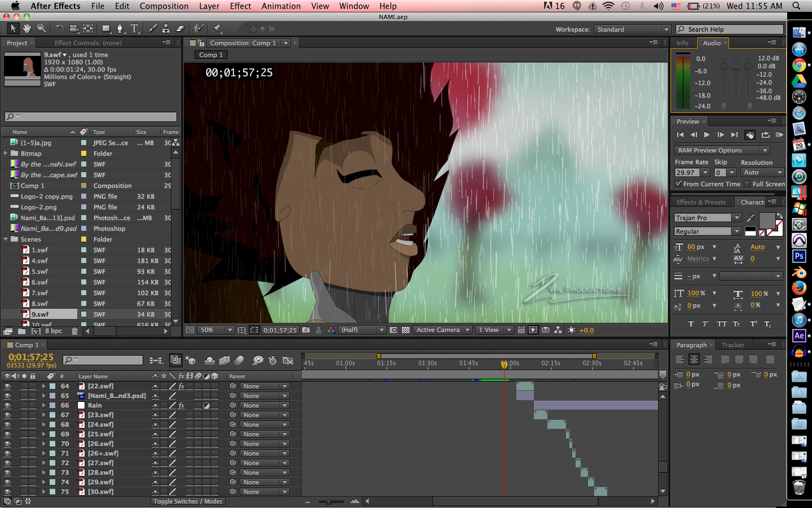
Task: Enable Full Screen preview checkbox
Action: 747,184
